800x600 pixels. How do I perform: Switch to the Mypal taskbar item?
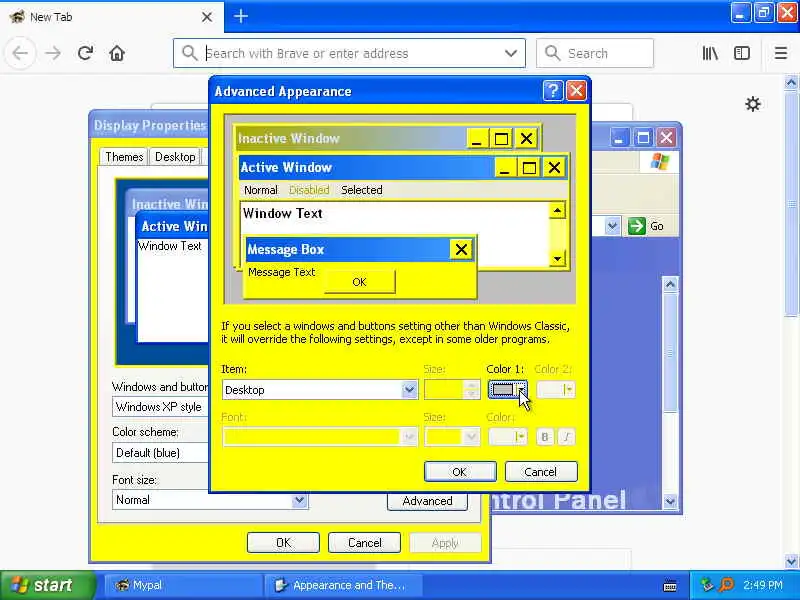[184, 585]
